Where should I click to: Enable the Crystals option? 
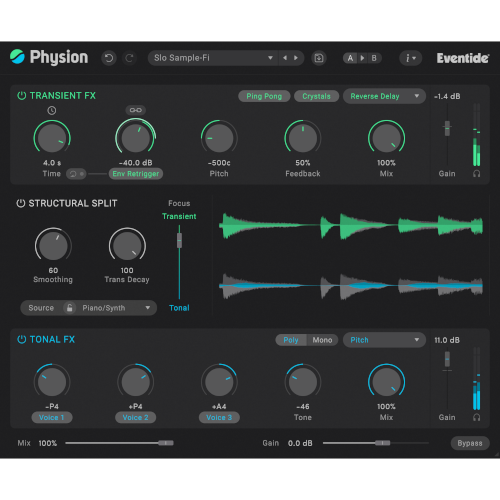(316, 96)
